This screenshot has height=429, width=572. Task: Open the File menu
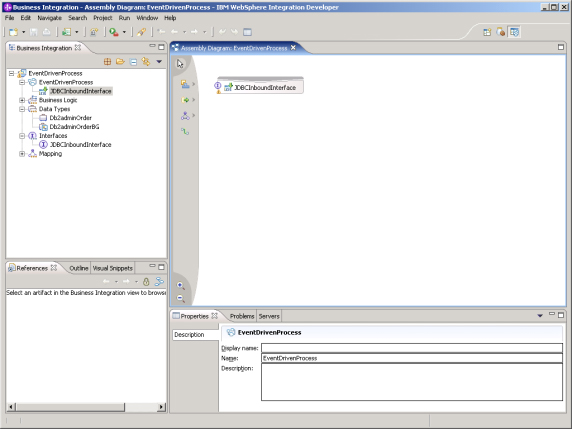[9, 18]
